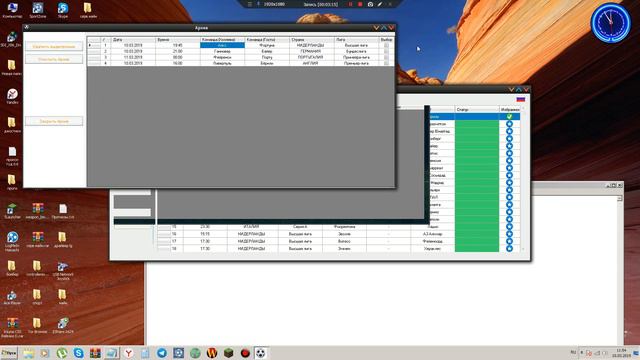Click the 'Закрыть Архив' button
The image size is (640, 360).
[x=54, y=121]
